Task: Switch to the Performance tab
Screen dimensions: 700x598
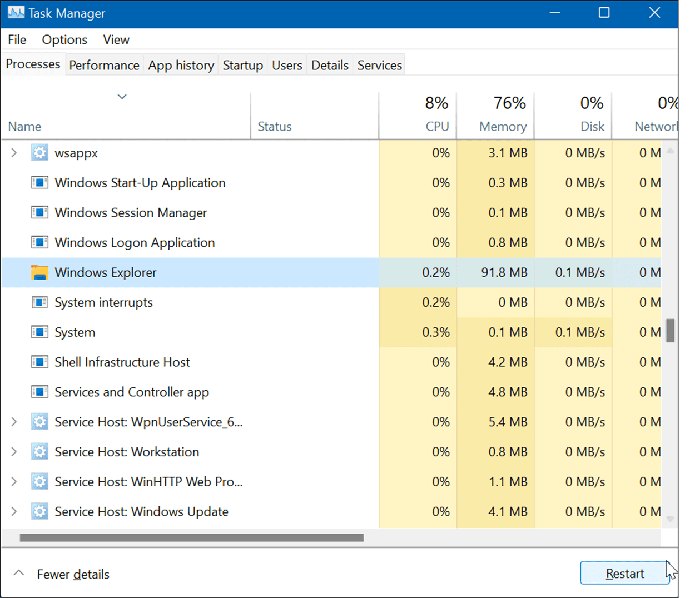Action: click(x=104, y=64)
